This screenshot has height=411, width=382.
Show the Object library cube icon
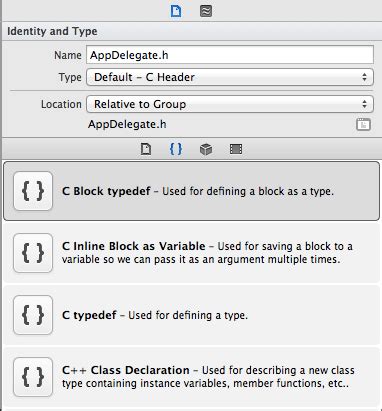[206, 149]
